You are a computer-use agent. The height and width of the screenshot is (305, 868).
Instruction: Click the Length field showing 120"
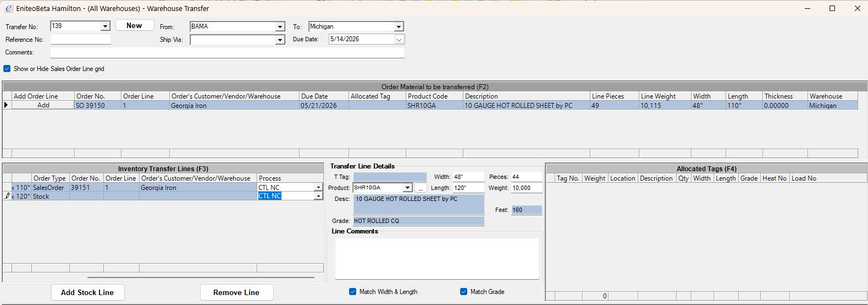point(468,188)
